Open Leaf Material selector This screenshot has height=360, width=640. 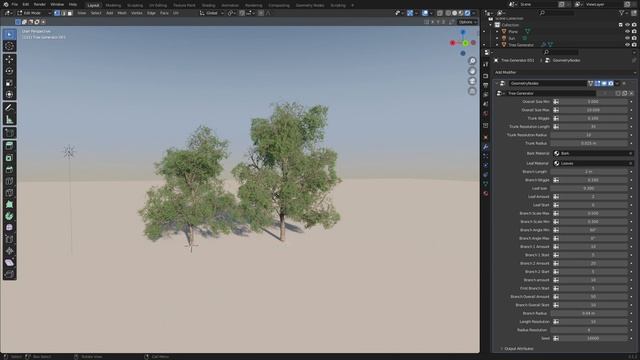[x=593, y=163]
